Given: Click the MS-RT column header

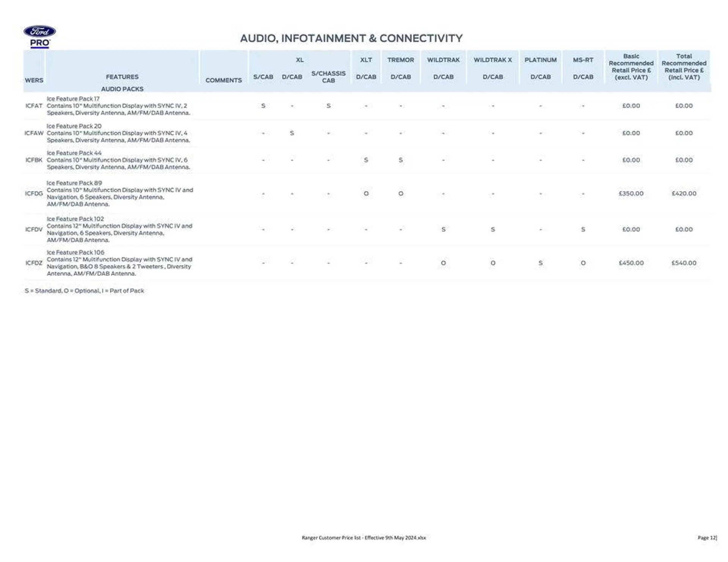Looking at the screenshot, I should [583, 60].
